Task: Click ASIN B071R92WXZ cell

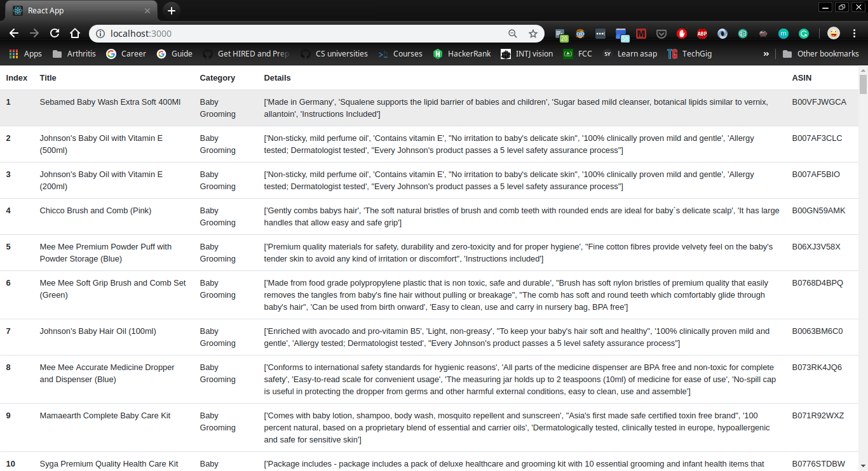Action: (x=818, y=416)
